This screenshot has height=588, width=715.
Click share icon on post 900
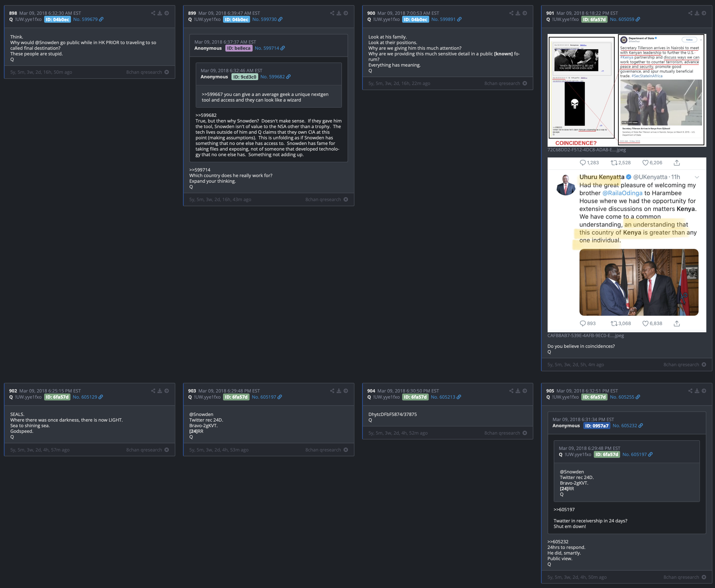(x=511, y=13)
